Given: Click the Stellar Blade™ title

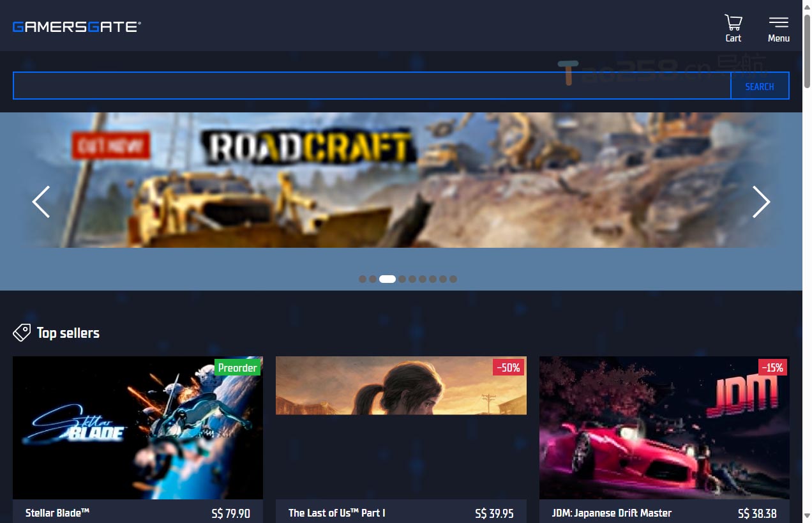Looking at the screenshot, I should click(x=57, y=513).
